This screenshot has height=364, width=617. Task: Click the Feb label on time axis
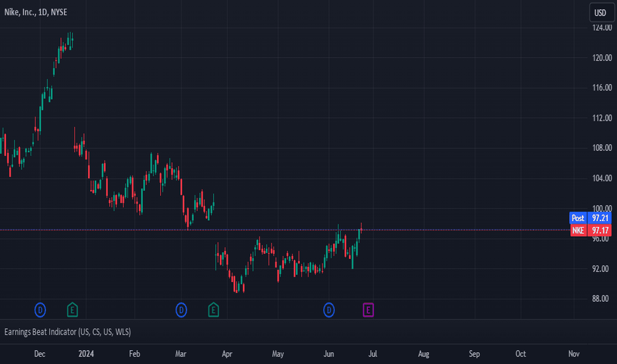click(134, 354)
